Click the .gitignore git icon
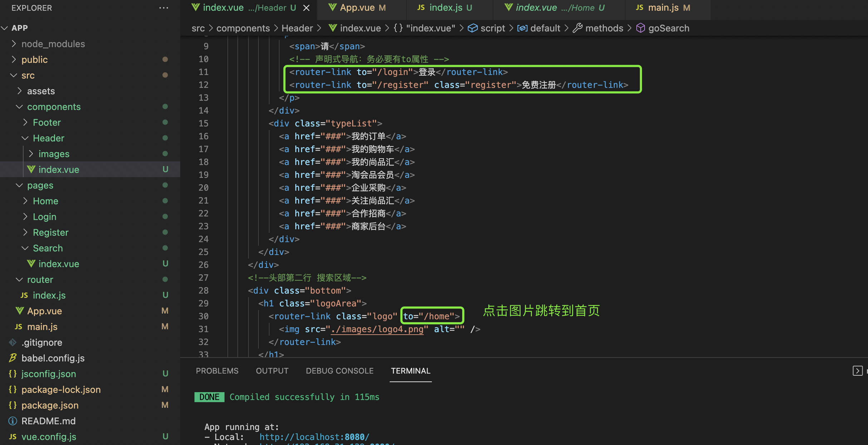Viewport: 868px width, 445px height. [13, 342]
